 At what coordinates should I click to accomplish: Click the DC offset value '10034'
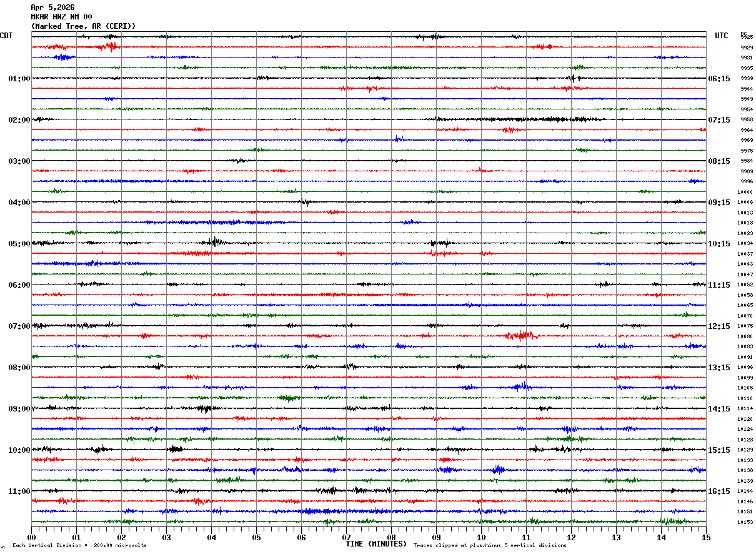(x=745, y=244)
